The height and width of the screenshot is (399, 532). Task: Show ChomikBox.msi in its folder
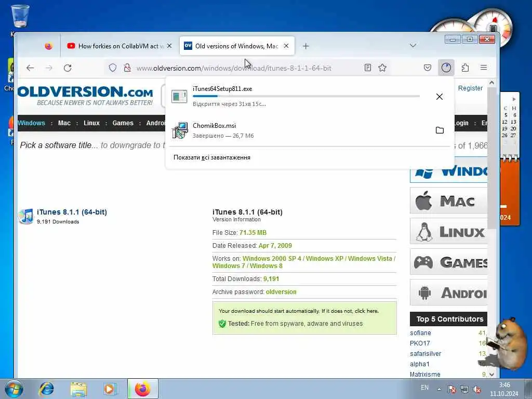[440, 130]
